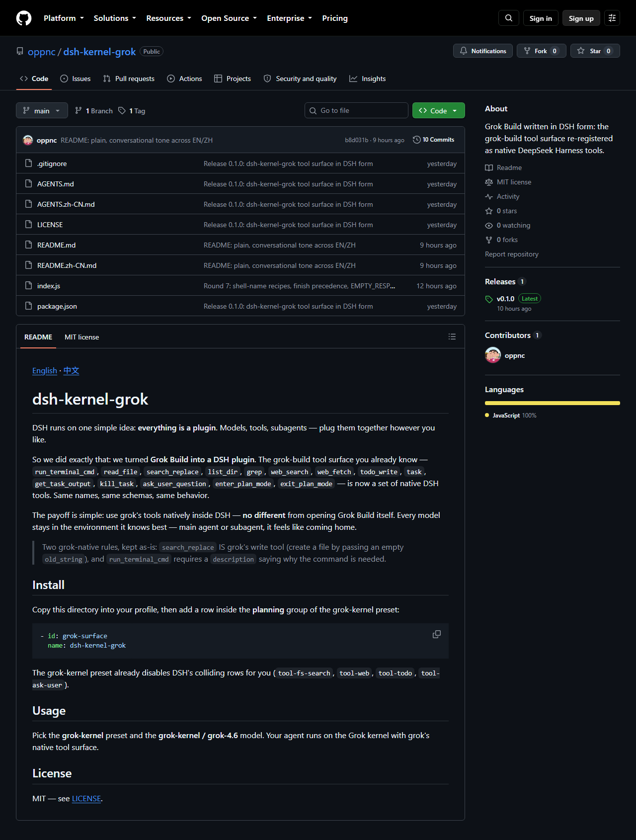The height and width of the screenshot is (840, 636).
Task: Expand the Resources menu
Action: (x=168, y=18)
